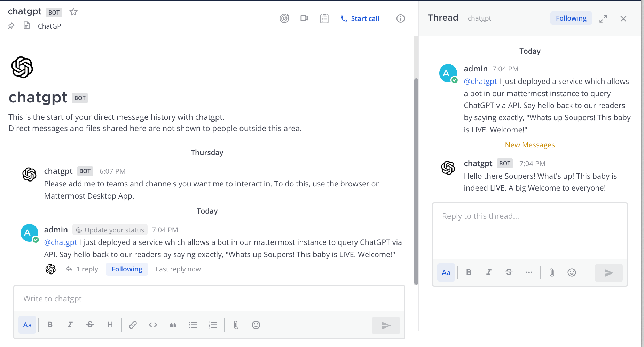Click the large chatgpt logo at channel top
Screen dimensions: 644x347
22,67
